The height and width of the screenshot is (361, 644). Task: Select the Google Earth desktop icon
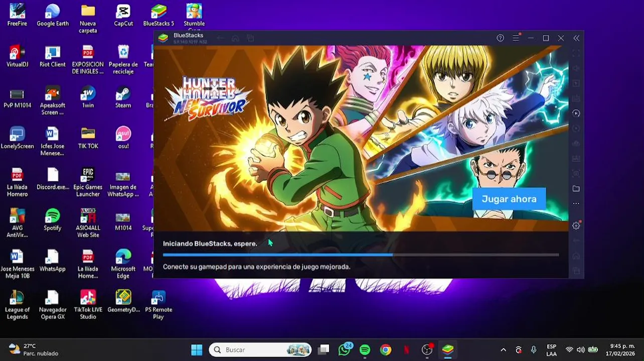click(x=53, y=15)
